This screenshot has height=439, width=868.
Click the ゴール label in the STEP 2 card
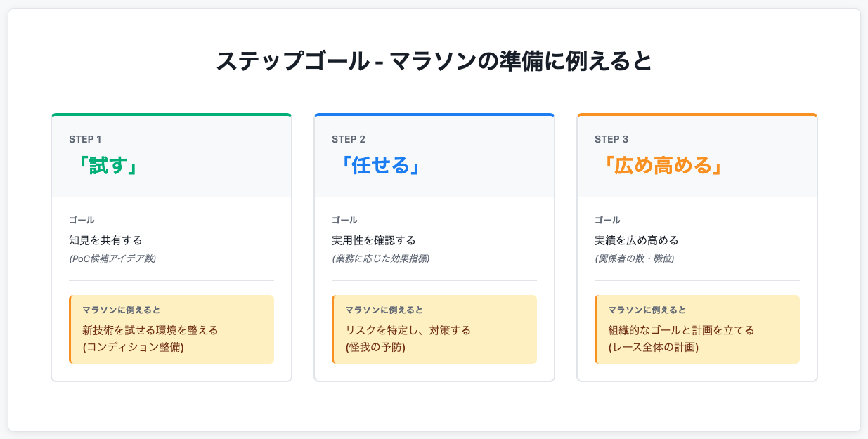click(344, 221)
